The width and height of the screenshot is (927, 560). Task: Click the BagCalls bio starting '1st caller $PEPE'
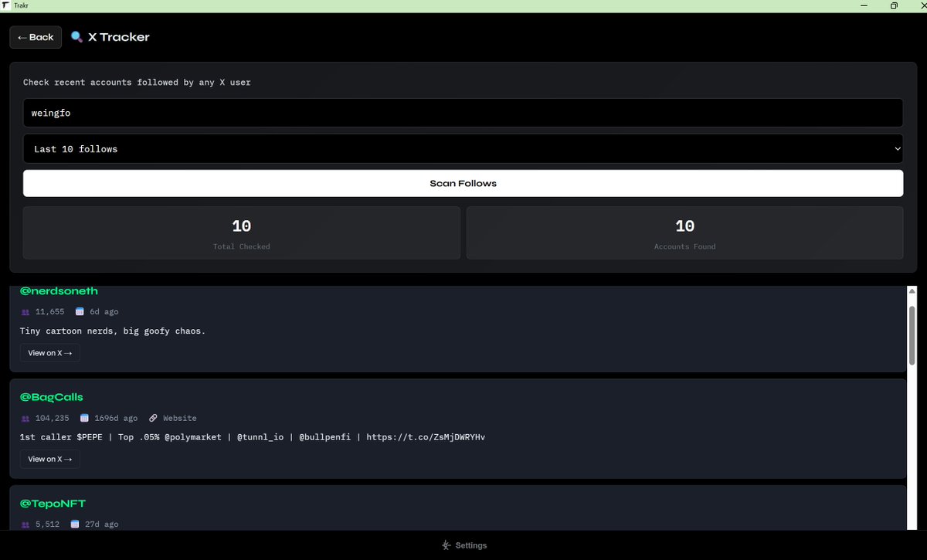(253, 437)
